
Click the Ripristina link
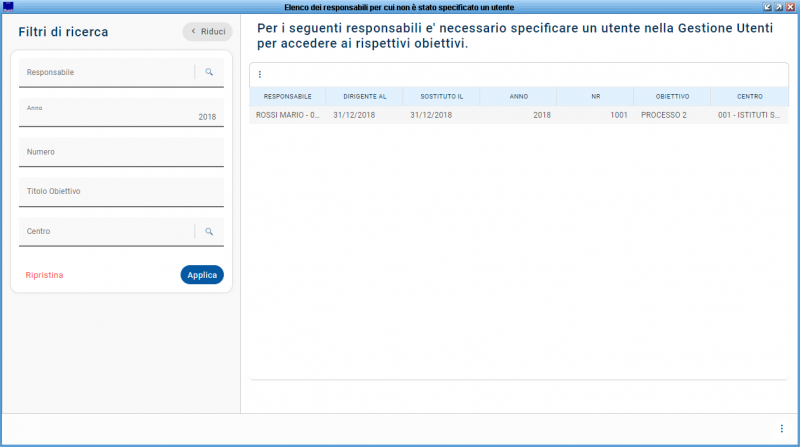(x=44, y=275)
